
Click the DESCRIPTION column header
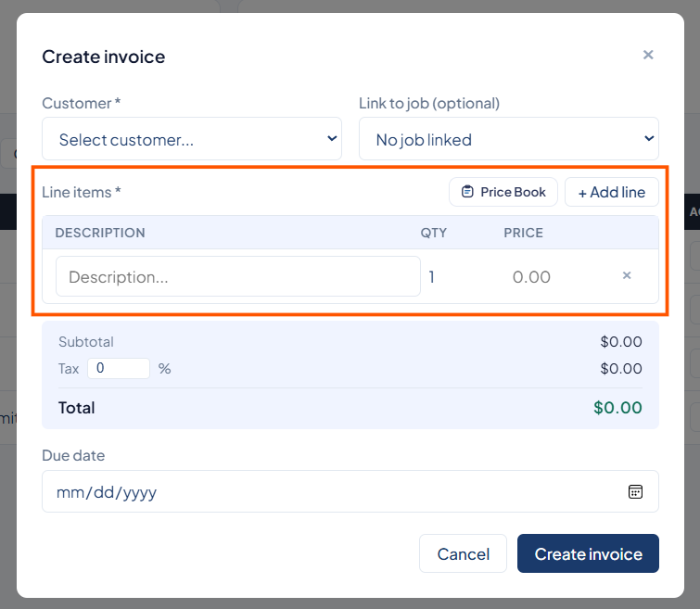100,233
